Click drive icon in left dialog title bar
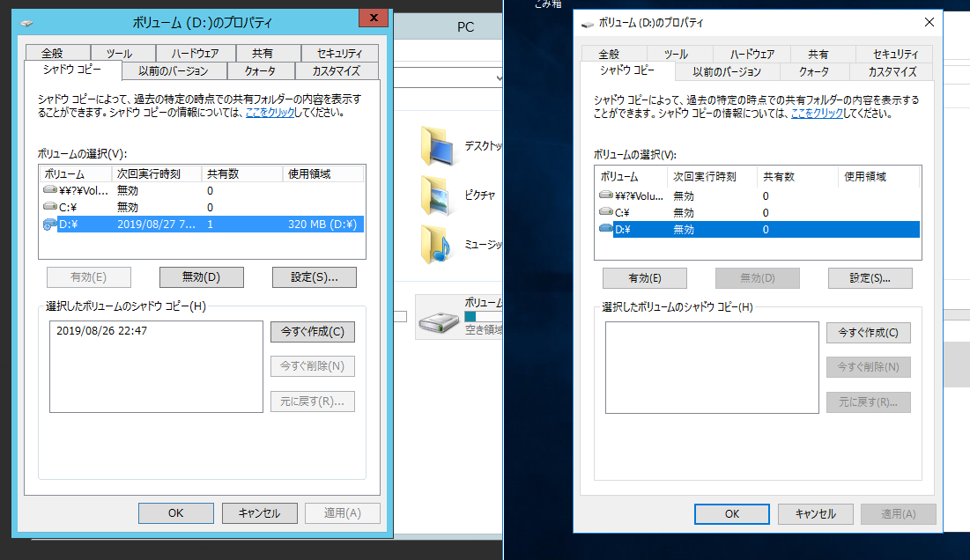This screenshot has height=560, width=970. click(x=26, y=24)
